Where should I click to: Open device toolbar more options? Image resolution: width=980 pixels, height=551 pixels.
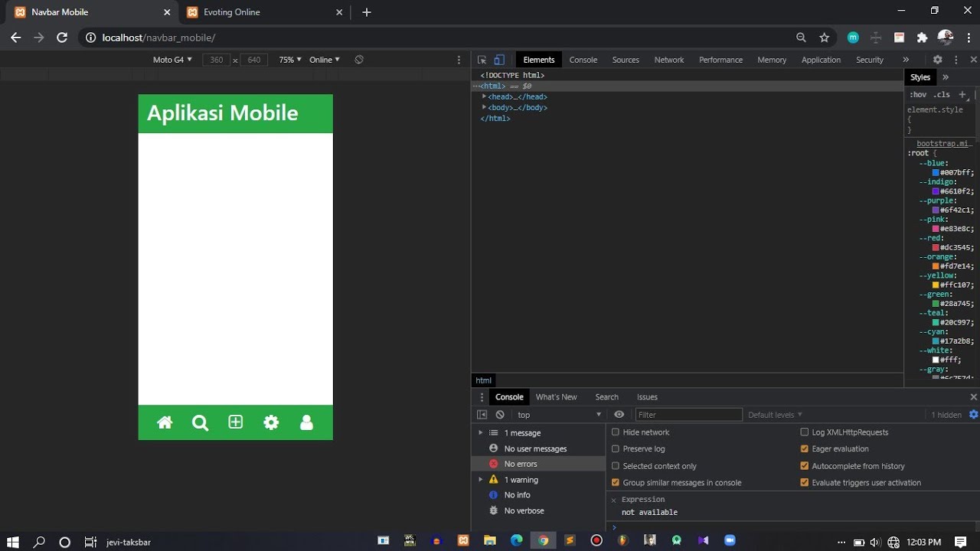pyautogui.click(x=459, y=60)
